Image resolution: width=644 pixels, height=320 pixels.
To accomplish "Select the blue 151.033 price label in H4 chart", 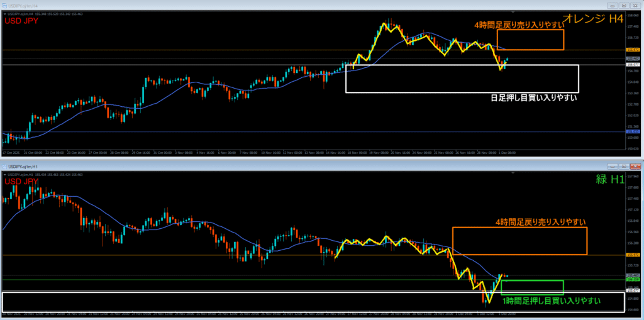I will tap(631, 131).
